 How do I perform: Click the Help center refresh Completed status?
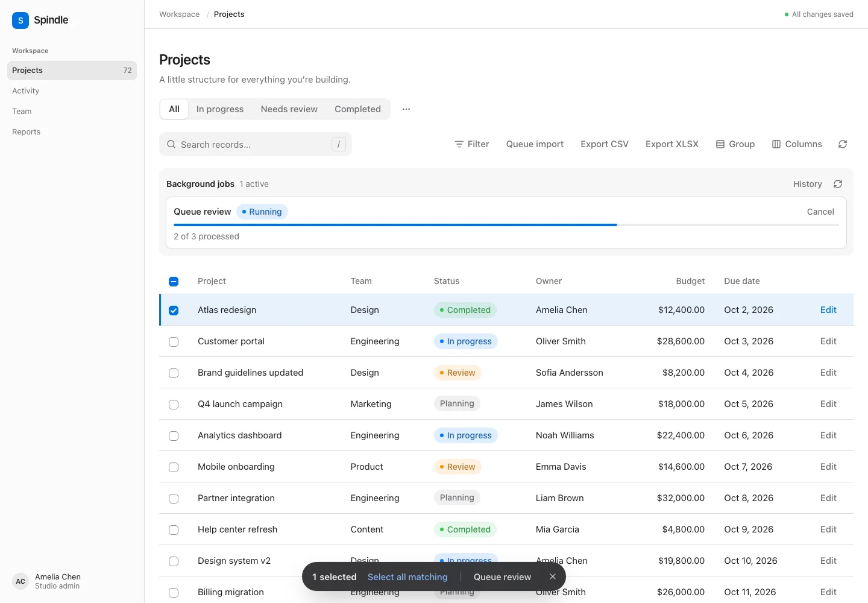coord(465,529)
